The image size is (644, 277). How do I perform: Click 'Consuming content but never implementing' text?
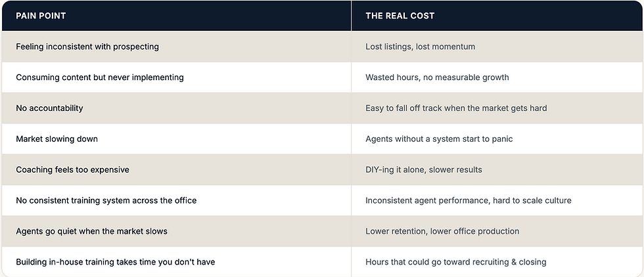[x=100, y=77]
